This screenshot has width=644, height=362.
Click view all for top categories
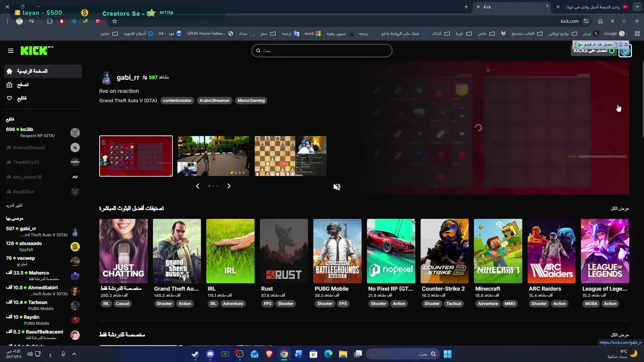tap(620, 209)
